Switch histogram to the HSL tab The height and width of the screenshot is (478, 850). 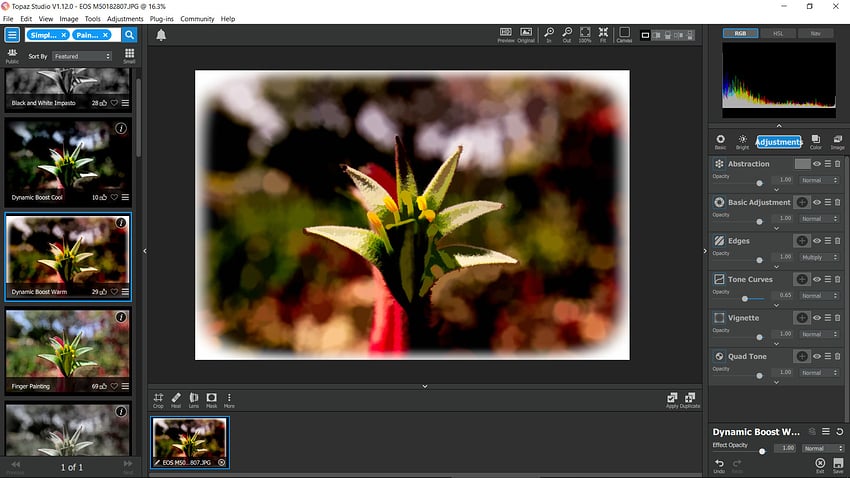click(x=778, y=33)
